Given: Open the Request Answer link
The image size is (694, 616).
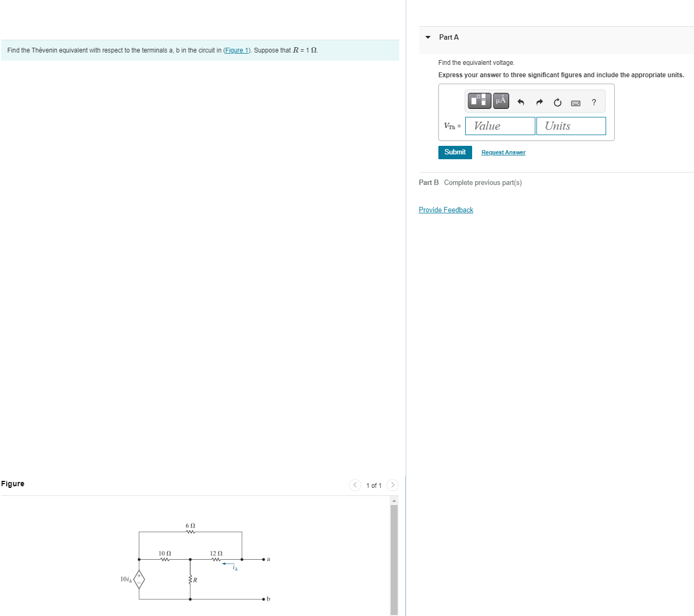Looking at the screenshot, I should click(503, 152).
